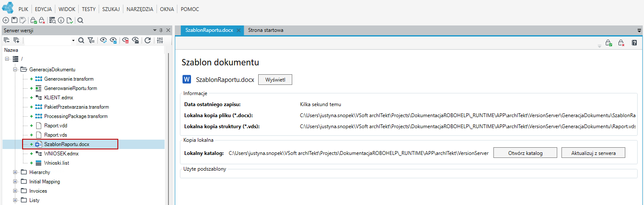
Task: Click the save-with-pencil icon in main toolbar
Action: [x=23, y=20]
